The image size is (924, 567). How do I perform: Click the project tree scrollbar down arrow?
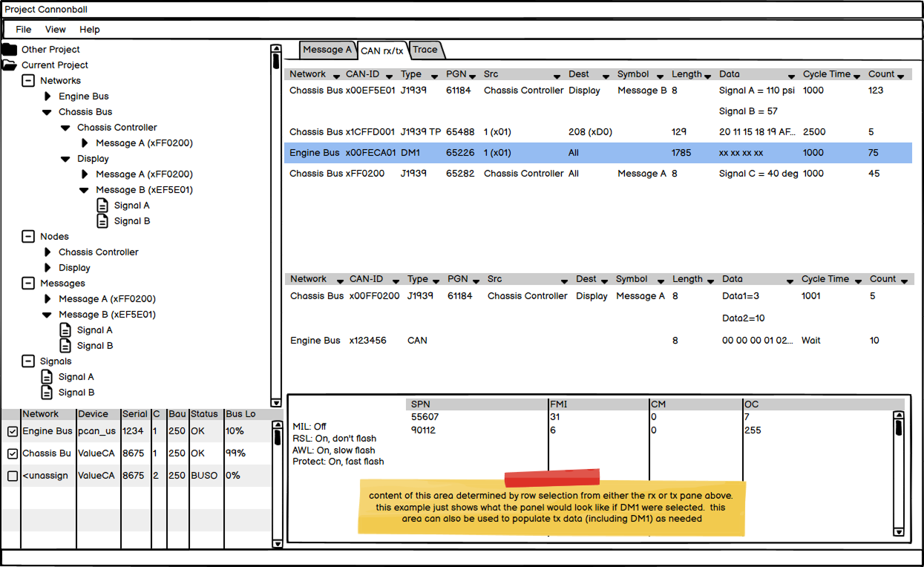click(276, 403)
